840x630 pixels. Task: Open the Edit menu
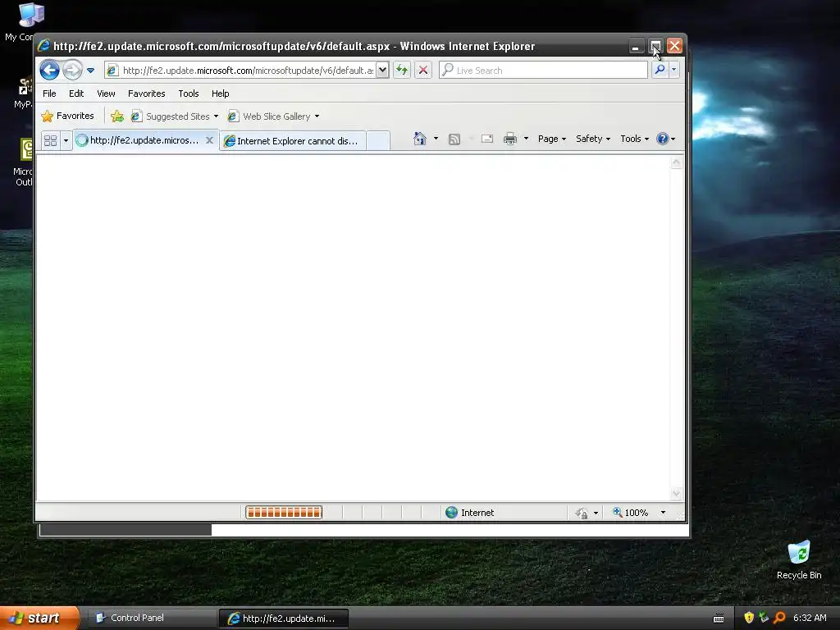(x=76, y=94)
